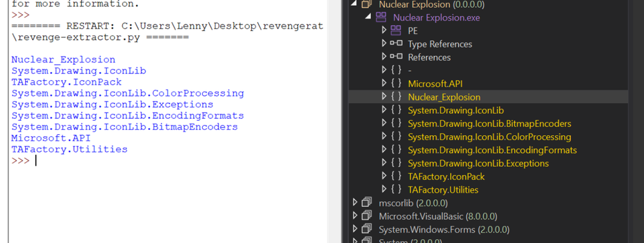644x243 pixels.
Task: Click the PE node icon
Action: coord(395,30)
